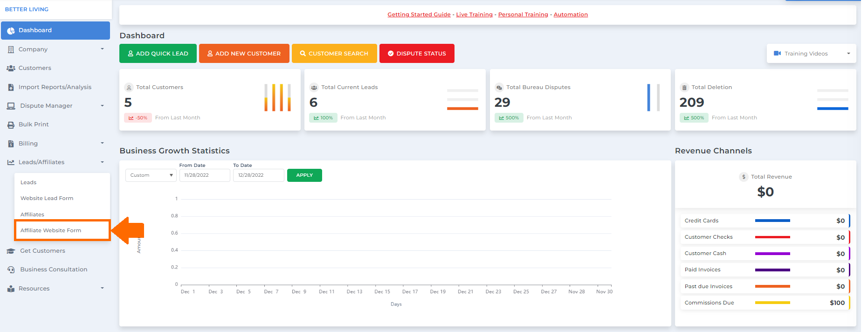The height and width of the screenshot is (332, 868).
Task: Click the Total Deletion count 209
Action: (x=692, y=103)
